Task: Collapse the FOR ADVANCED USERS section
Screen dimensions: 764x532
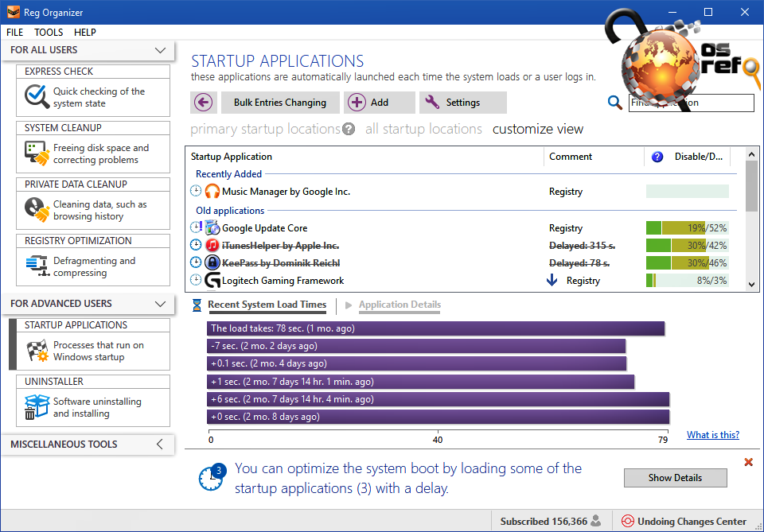Action: point(160,304)
